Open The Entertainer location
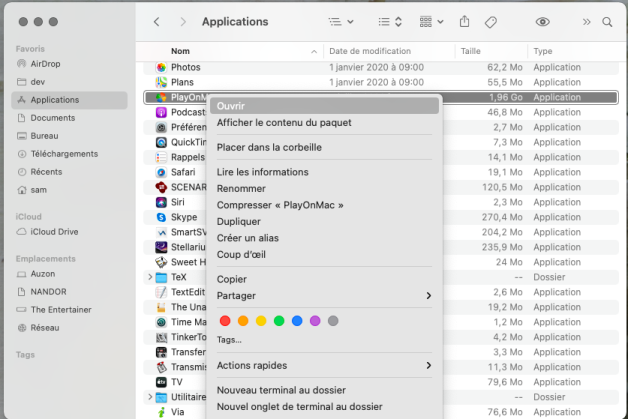Viewport: 628px width, 419px height. click(x=70, y=310)
